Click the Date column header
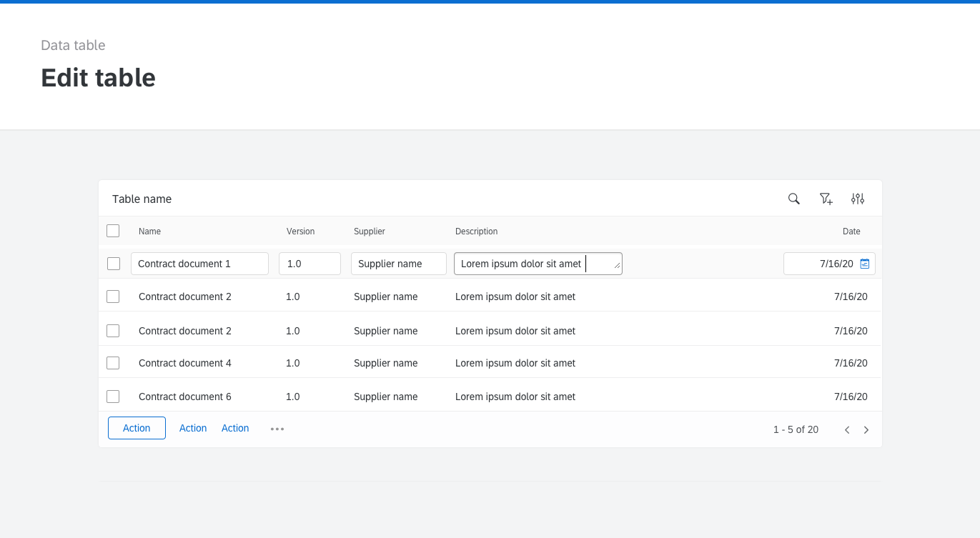 (x=851, y=231)
